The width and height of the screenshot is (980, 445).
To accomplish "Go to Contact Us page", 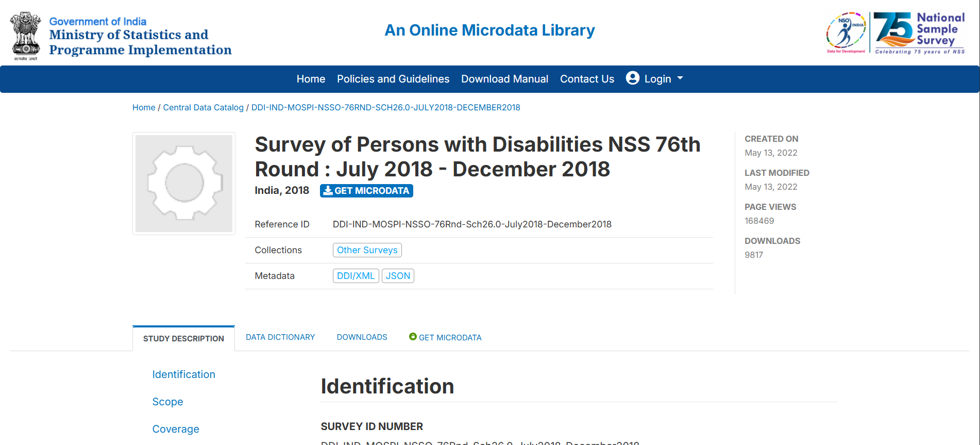I will point(587,79).
